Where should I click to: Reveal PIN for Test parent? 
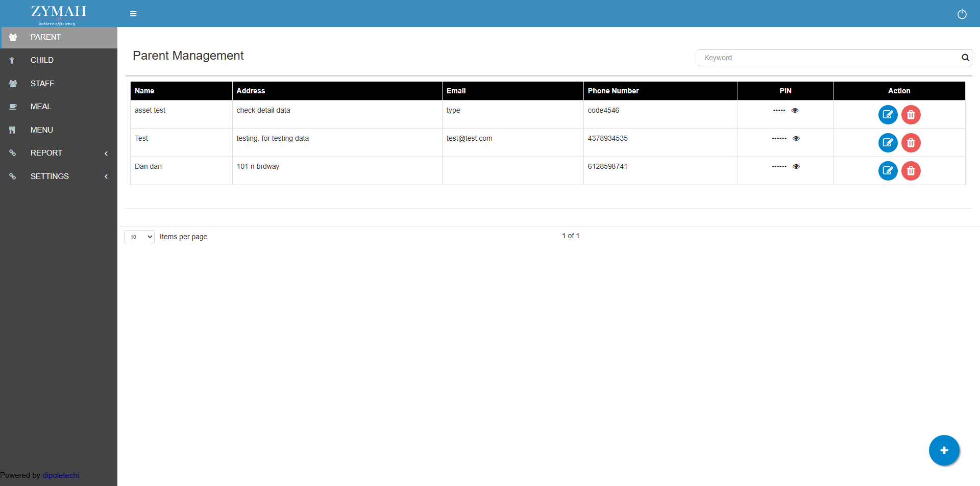[796, 139]
